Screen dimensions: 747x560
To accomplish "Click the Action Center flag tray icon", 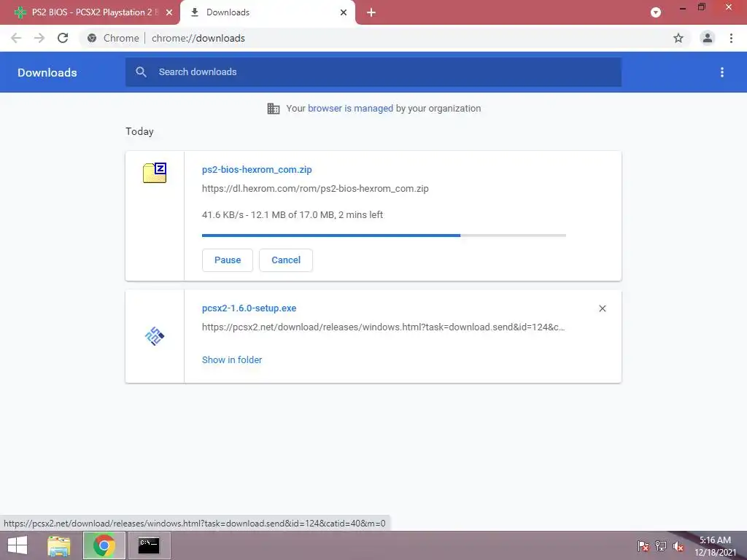I will coord(643,546).
